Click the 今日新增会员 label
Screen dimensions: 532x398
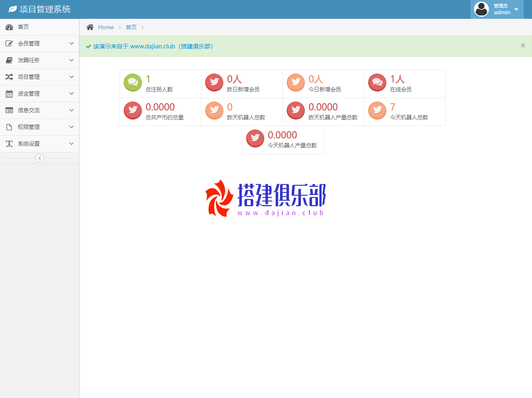tap(325, 89)
